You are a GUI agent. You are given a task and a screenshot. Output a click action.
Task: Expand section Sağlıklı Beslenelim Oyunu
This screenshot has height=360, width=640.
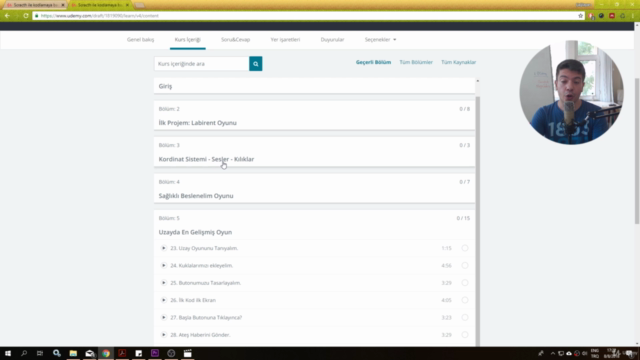pos(314,189)
